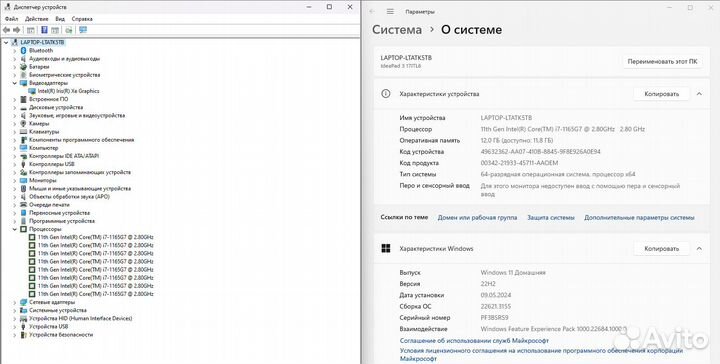Select Звуковые, игровые и видеоустройства item

point(77,116)
